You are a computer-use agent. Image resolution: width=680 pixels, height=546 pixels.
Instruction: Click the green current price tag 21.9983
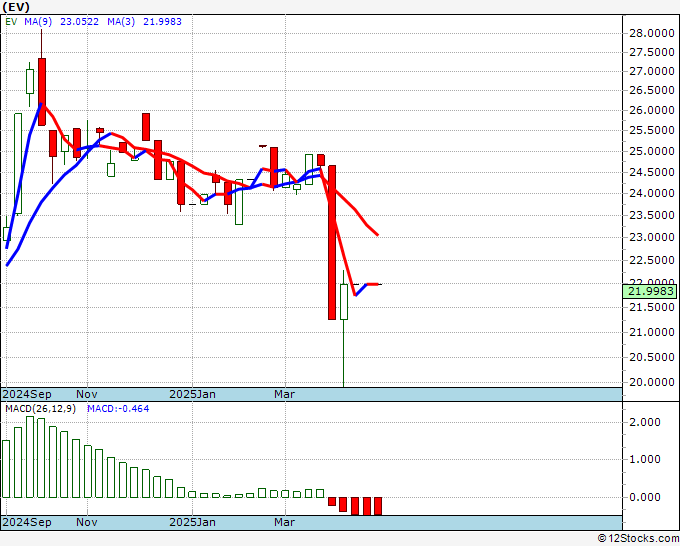pyautogui.click(x=650, y=291)
